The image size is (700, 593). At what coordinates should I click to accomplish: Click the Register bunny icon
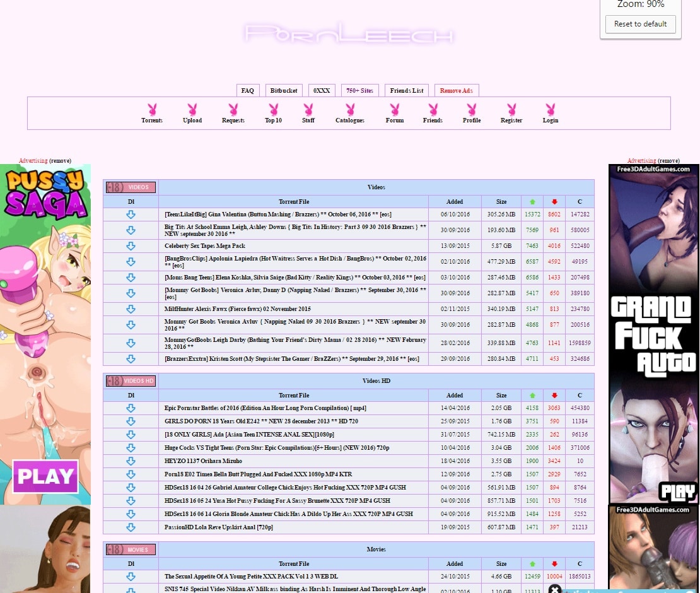point(511,109)
